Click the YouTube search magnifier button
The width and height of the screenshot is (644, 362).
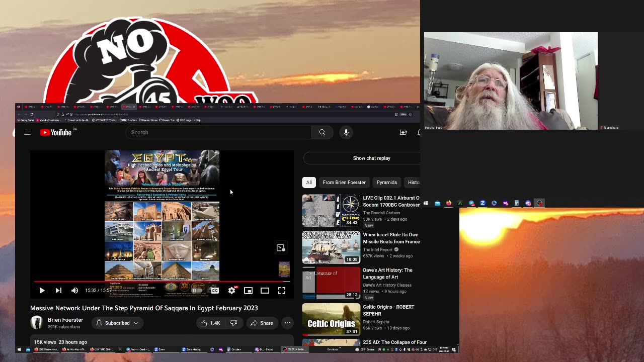tap(323, 132)
